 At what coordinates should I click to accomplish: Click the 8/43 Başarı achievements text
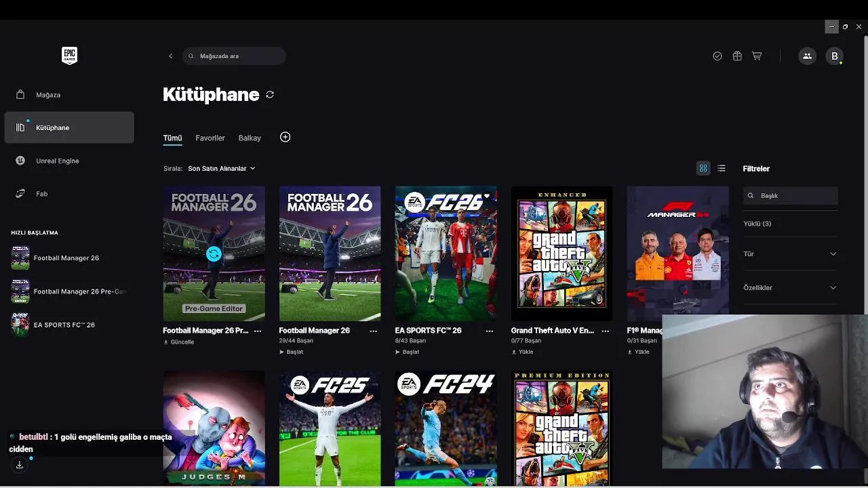pos(410,341)
